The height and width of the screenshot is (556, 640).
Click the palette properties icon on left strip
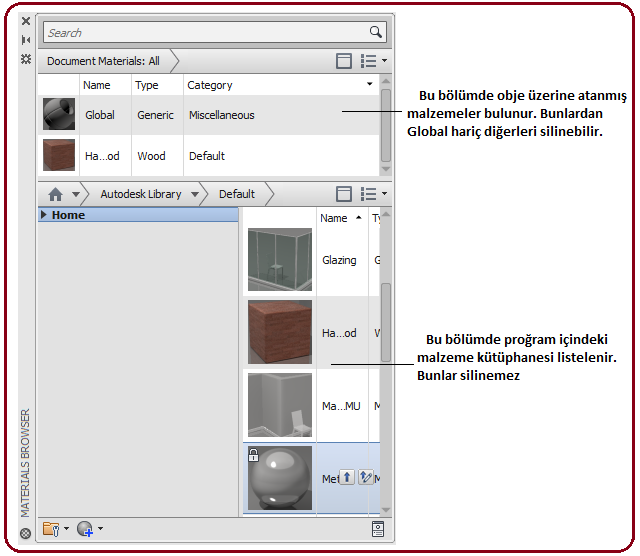tap(26, 59)
